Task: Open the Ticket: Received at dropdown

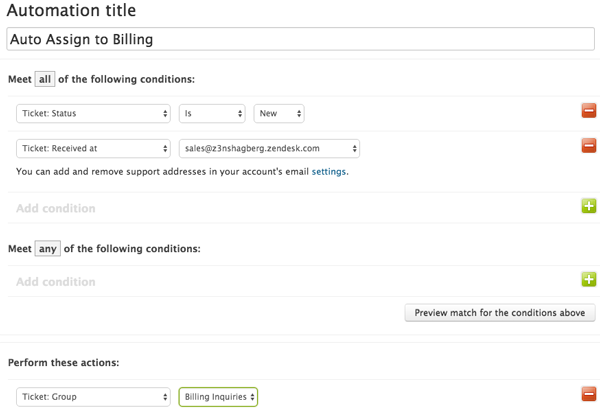Action: point(93,148)
